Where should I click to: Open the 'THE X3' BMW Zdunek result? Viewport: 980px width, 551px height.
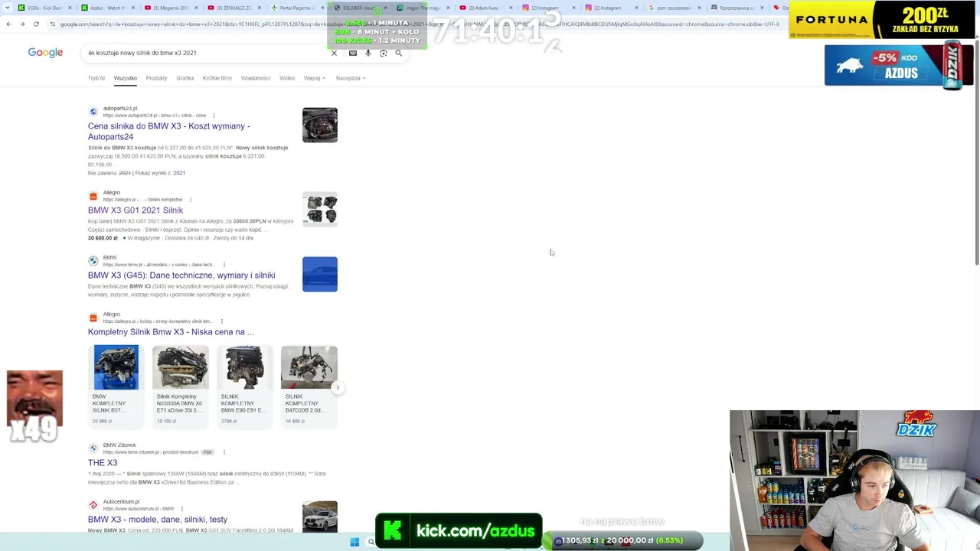[x=103, y=462]
